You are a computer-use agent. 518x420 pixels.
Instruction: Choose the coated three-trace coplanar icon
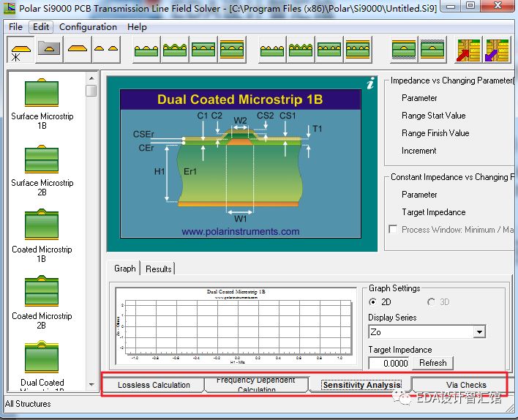click(175, 50)
